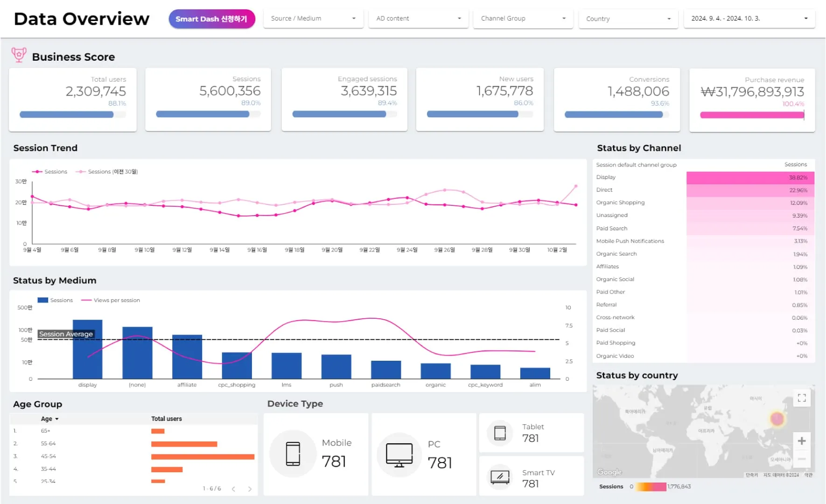Zoom in on the country map

[802, 441]
